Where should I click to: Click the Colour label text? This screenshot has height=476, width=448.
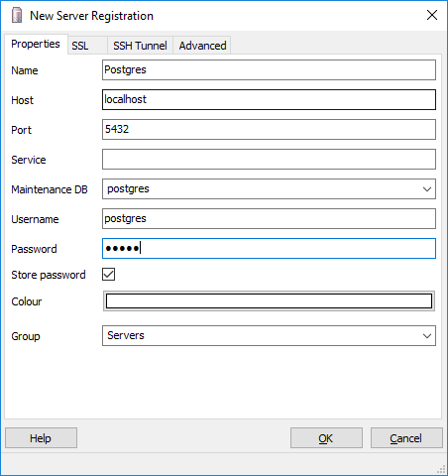(x=27, y=301)
